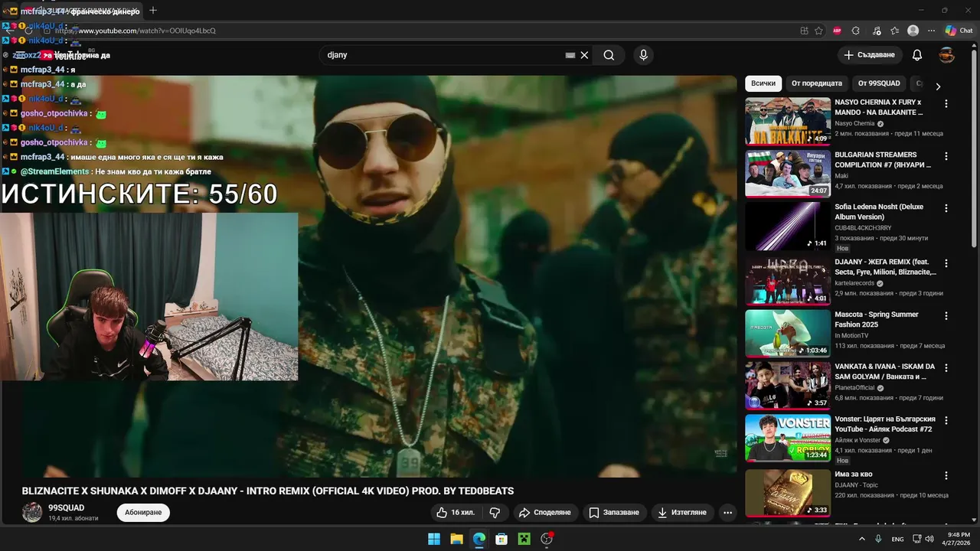Open Copilot Chat button
Viewport: 980px width, 551px height.
point(959,31)
